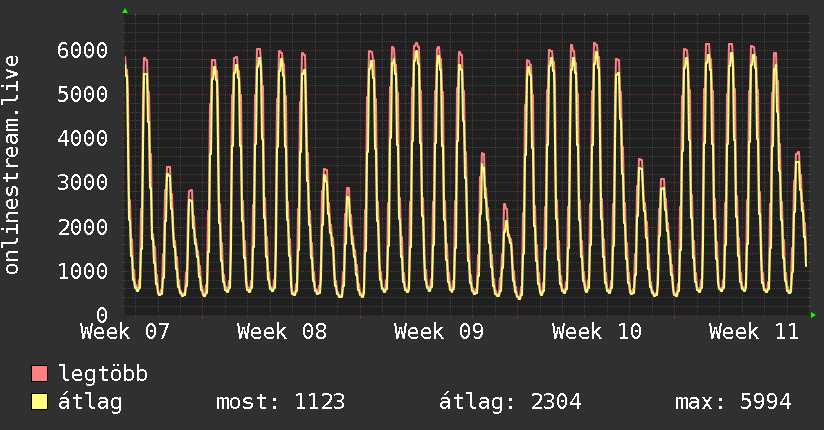Click the Week 09 axis label
This screenshot has height=430, width=824.
(x=439, y=331)
